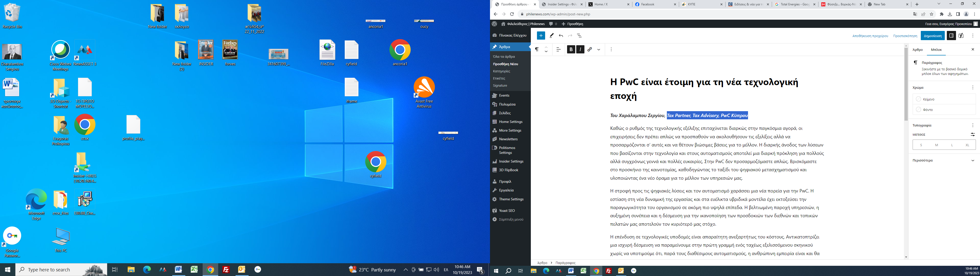Switch to the Μπλοκ sidebar tab
This screenshot has height=276, width=980.
coord(936,50)
